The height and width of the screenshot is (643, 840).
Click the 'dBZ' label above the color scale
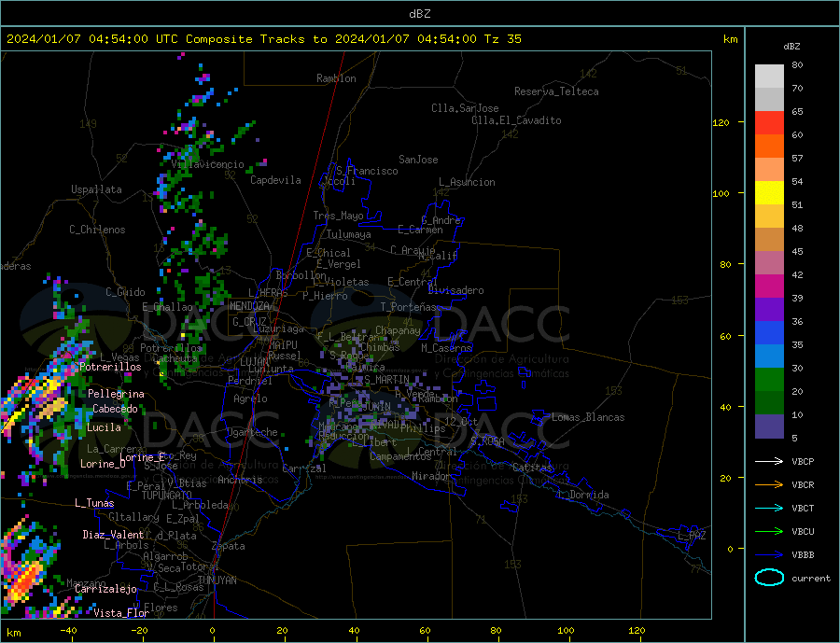(791, 47)
